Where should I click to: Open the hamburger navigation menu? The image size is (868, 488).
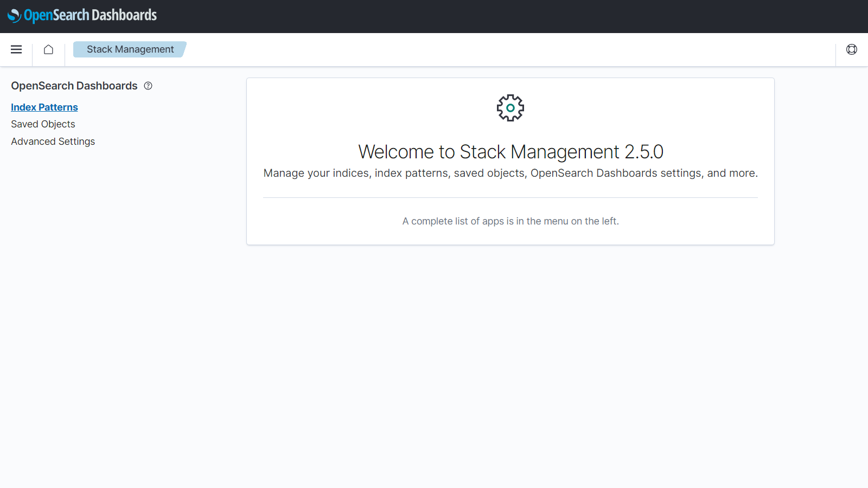click(16, 49)
